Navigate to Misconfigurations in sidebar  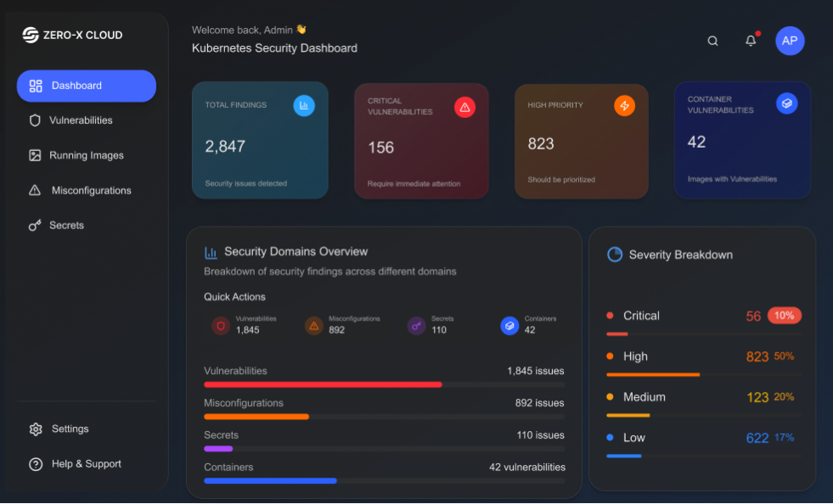(x=91, y=191)
